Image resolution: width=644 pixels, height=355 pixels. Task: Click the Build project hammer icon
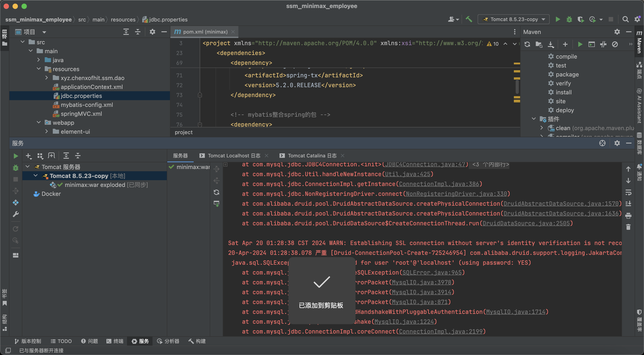[469, 19]
